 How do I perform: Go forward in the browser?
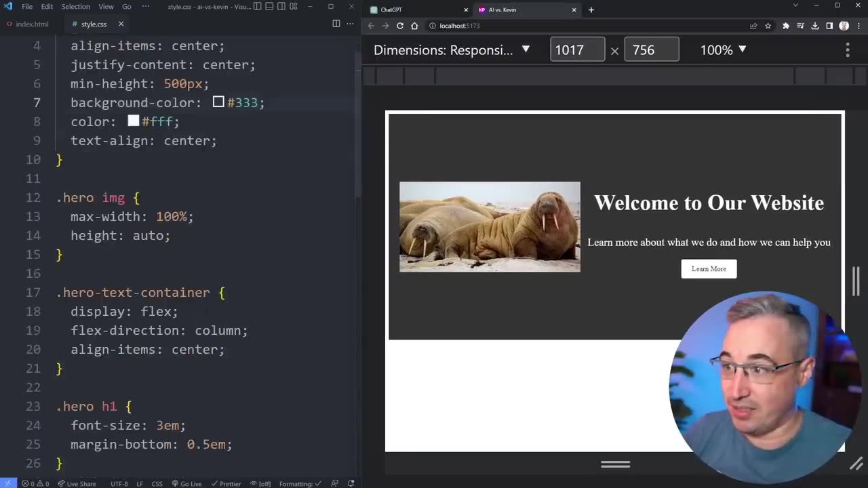coord(385,26)
